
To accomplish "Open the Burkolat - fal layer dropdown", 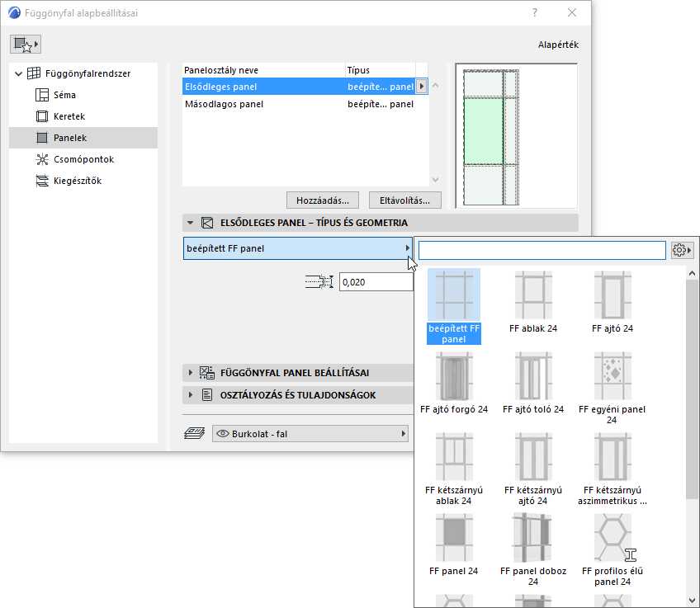I will tap(310, 434).
